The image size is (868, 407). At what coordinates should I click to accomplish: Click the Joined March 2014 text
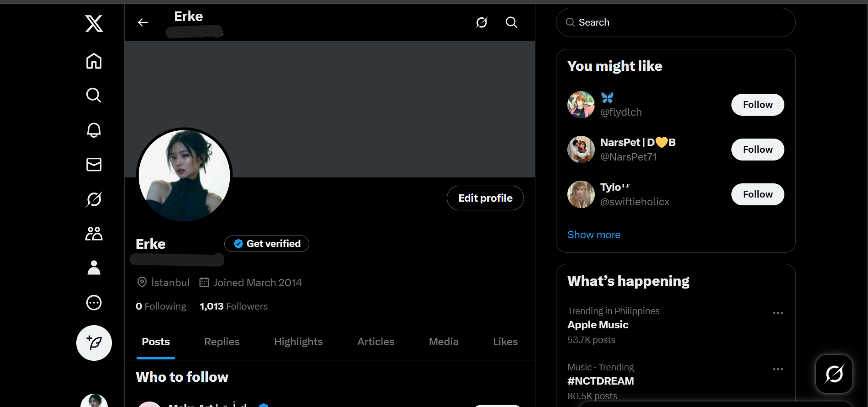pyautogui.click(x=258, y=283)
